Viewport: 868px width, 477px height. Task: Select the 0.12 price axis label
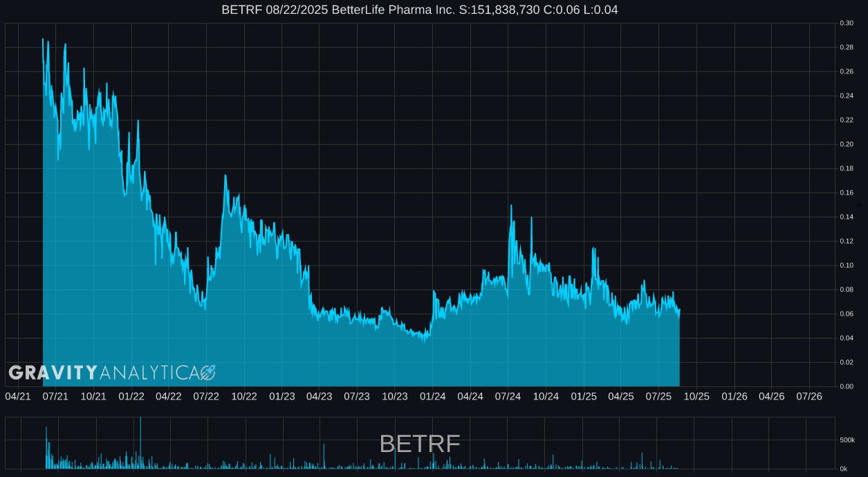[847, 241]
